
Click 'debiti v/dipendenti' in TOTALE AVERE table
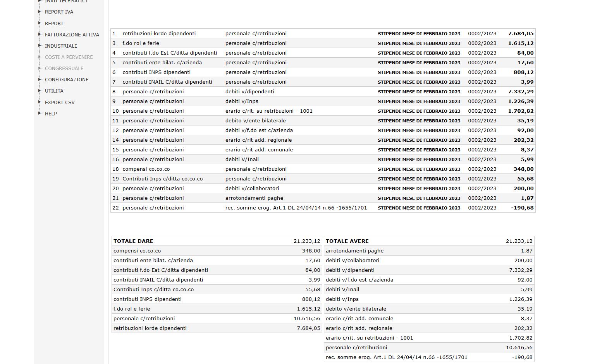point(350,270)
